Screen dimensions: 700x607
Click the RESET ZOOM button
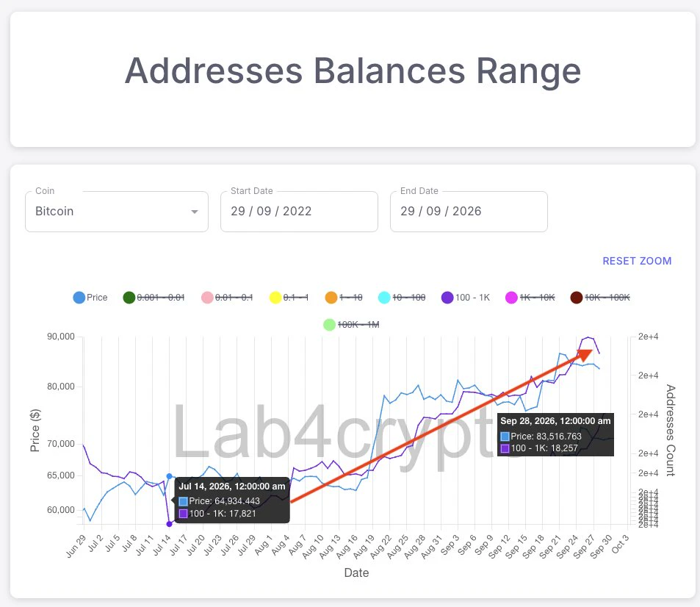[x=637, y=261]
